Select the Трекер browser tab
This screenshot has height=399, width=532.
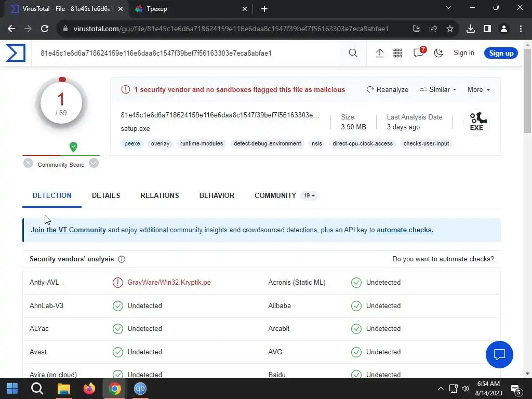pos(190,9)
